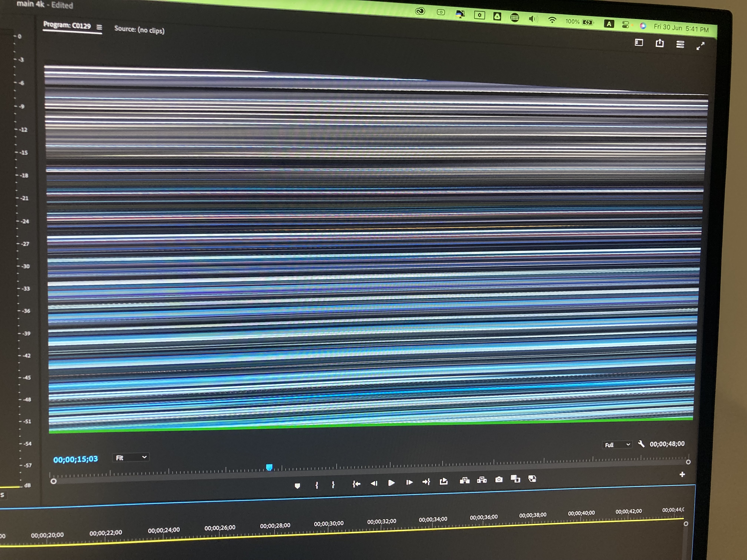The image size is (747, 560).
Task: Start playback with the Play button
Action: click(391, 483)
